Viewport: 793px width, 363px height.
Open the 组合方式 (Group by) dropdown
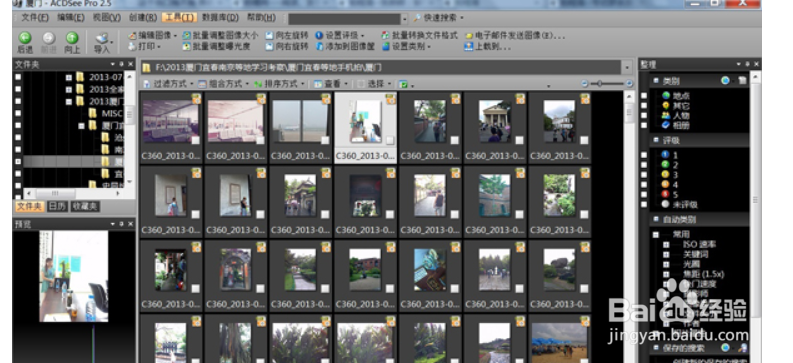(223, 84)
